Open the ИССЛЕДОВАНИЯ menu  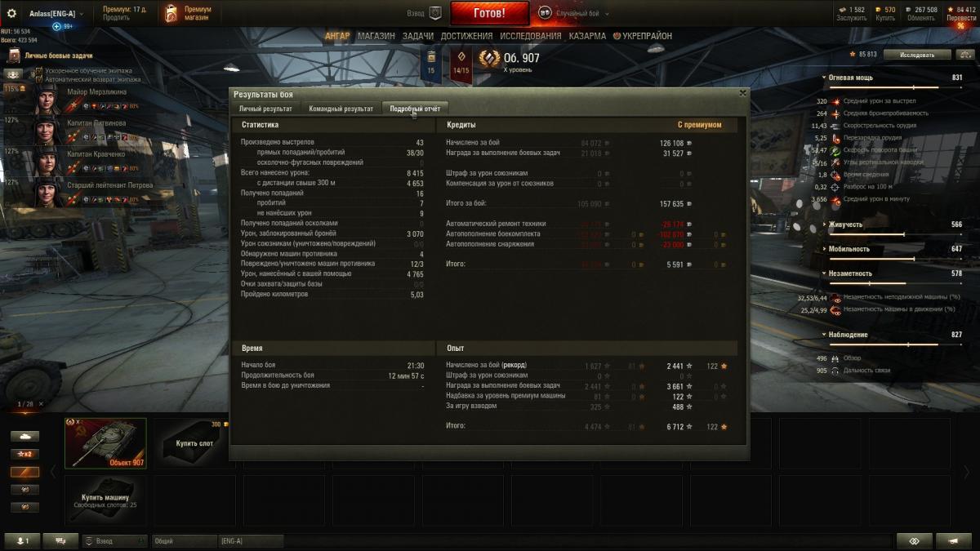(531, 36)
